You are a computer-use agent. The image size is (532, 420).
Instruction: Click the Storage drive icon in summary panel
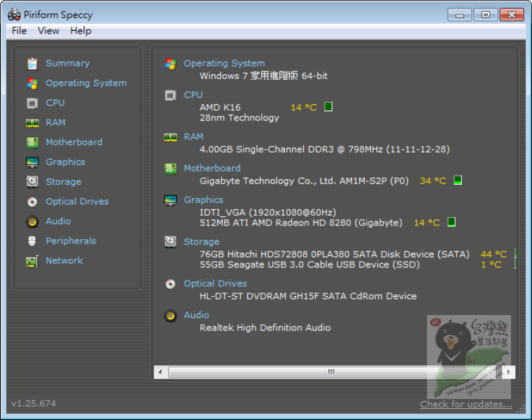coord(170,242)
